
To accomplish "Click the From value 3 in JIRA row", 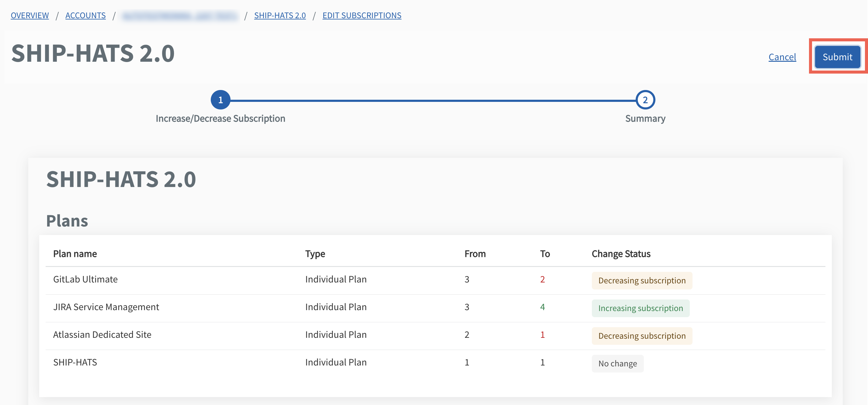I will [x=467, y=307].
